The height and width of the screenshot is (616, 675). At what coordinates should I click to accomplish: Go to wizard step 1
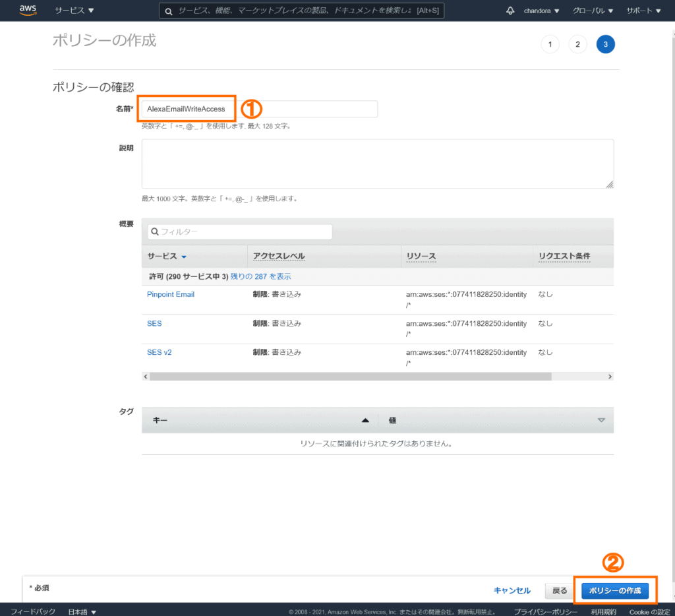coord(550,44)
